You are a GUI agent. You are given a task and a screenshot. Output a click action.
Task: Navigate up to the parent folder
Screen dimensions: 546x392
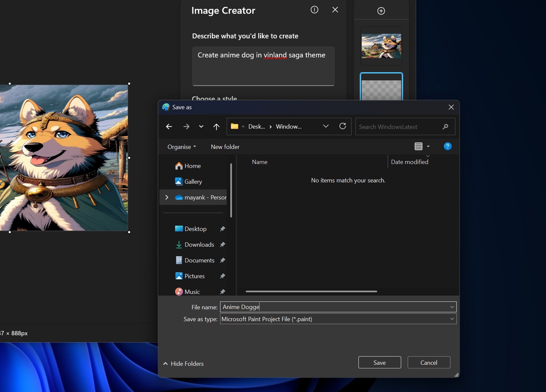click(x=216, y=126)
